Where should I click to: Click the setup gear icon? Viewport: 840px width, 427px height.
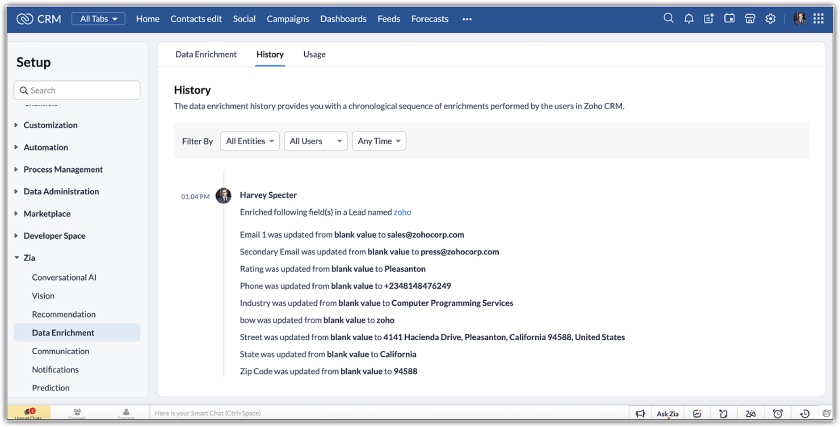[x=770, y=19]
